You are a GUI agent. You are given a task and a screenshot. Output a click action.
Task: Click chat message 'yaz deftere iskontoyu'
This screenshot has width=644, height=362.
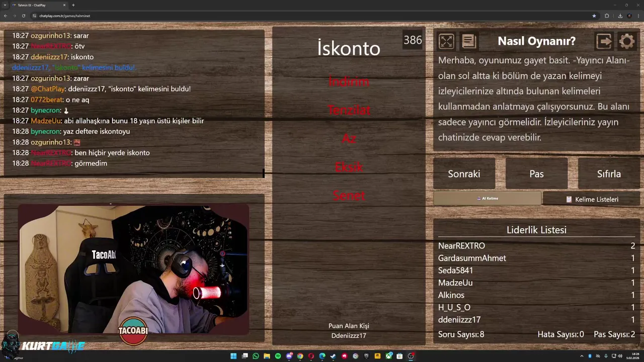(x=71, y=131)
